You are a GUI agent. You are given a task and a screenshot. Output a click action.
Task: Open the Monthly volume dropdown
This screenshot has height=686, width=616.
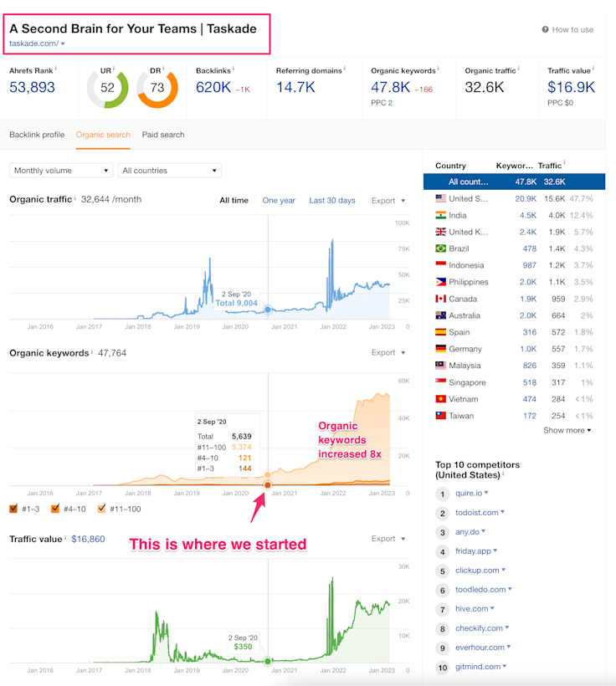tap(61, 171)
